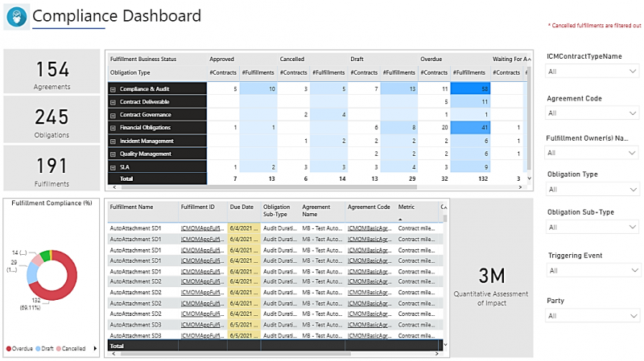Image resolution: width=644 pixels, height=361 pixels.
Task: Click the Compliance Dashboard logo icon
Action: click(17, 17)
